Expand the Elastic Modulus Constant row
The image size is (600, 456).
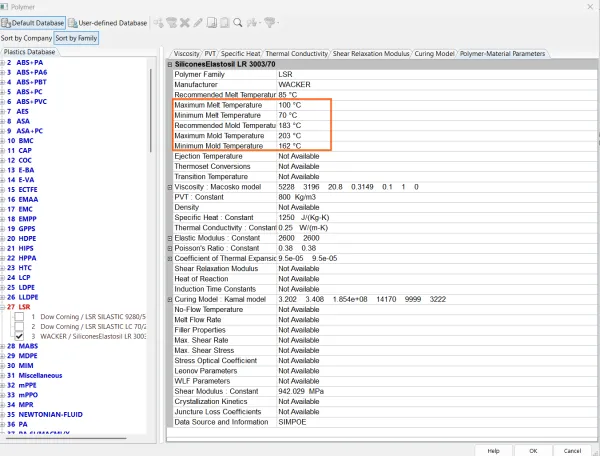coord(170,238)
